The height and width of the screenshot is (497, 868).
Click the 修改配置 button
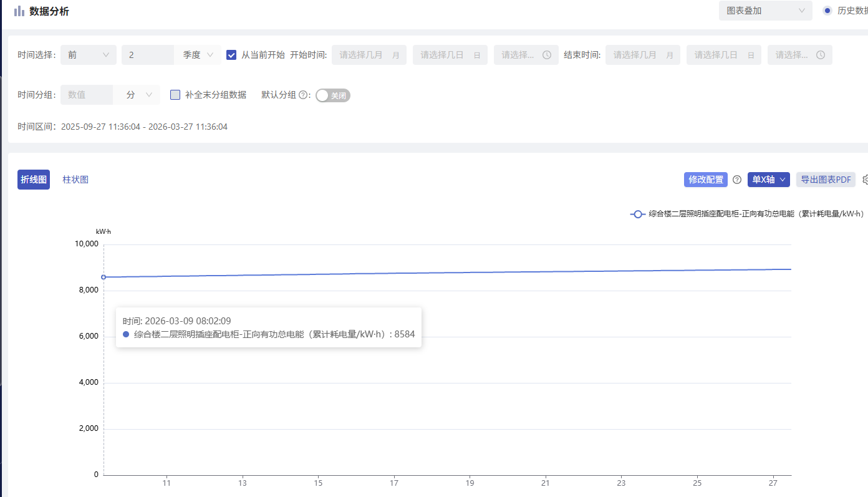coord(705,180)
